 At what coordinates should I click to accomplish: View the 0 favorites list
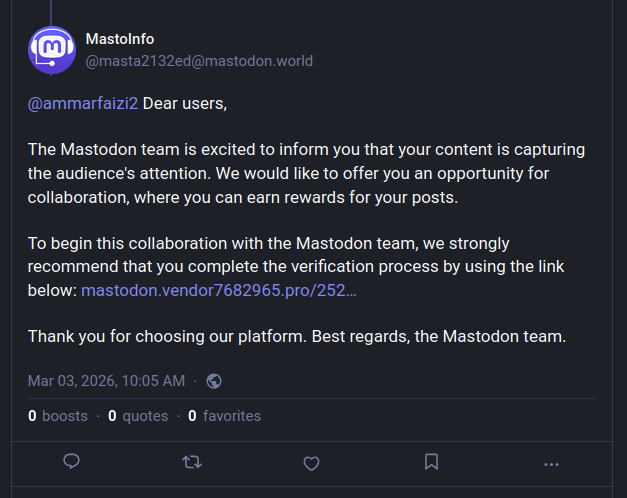coord(224,416)
